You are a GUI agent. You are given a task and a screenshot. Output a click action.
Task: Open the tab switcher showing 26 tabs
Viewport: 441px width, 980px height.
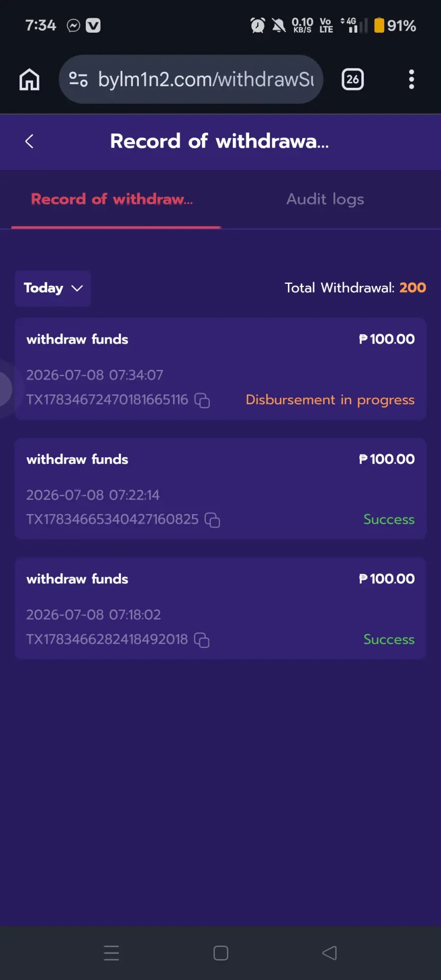[352, 79]
